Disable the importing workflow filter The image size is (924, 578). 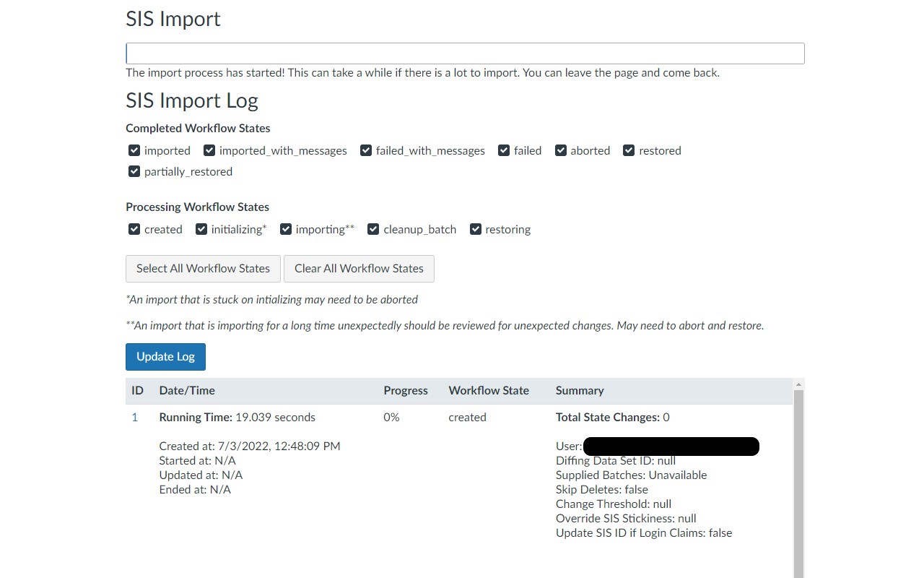click(286, 229)
